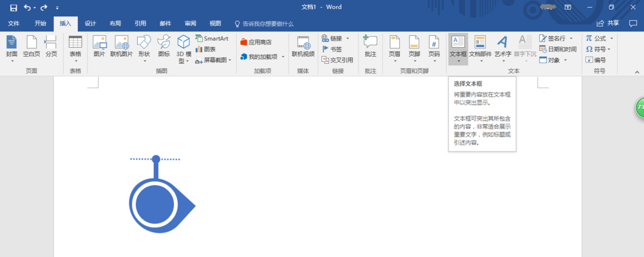Insert numbering with 编号
The height and width of the screenshot is (257, 644).
click(x=596, y=60)
